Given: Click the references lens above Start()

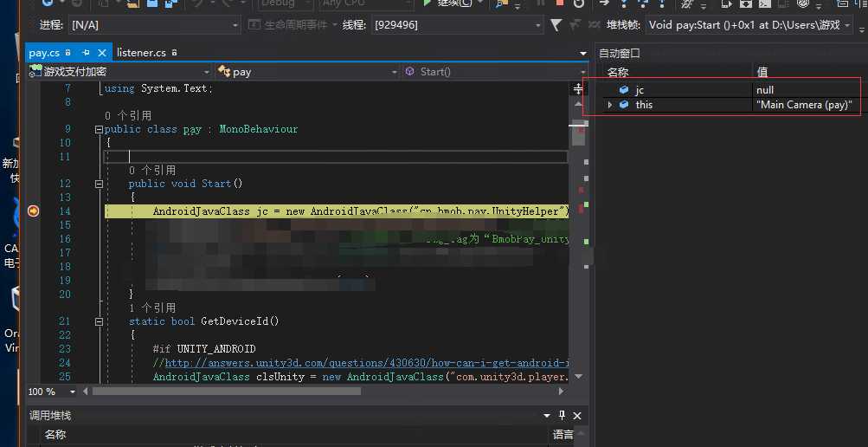Looking at the screenshot, I should point(152,170).
